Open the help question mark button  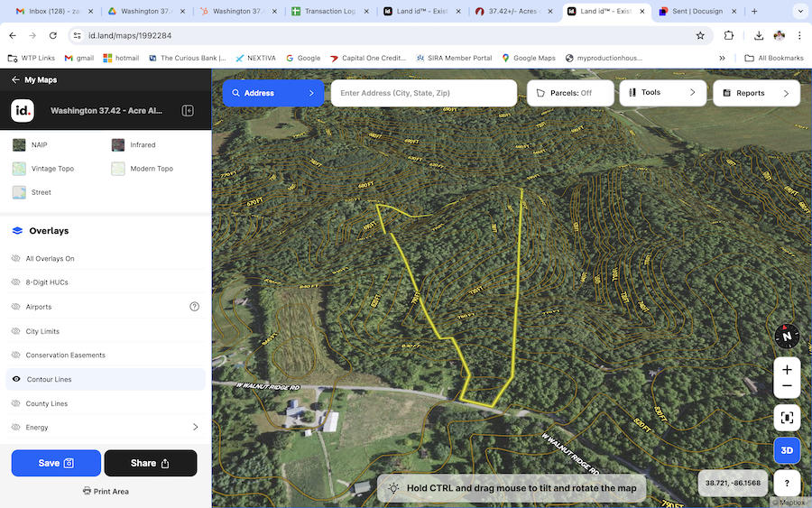click(x=787, y=483)
